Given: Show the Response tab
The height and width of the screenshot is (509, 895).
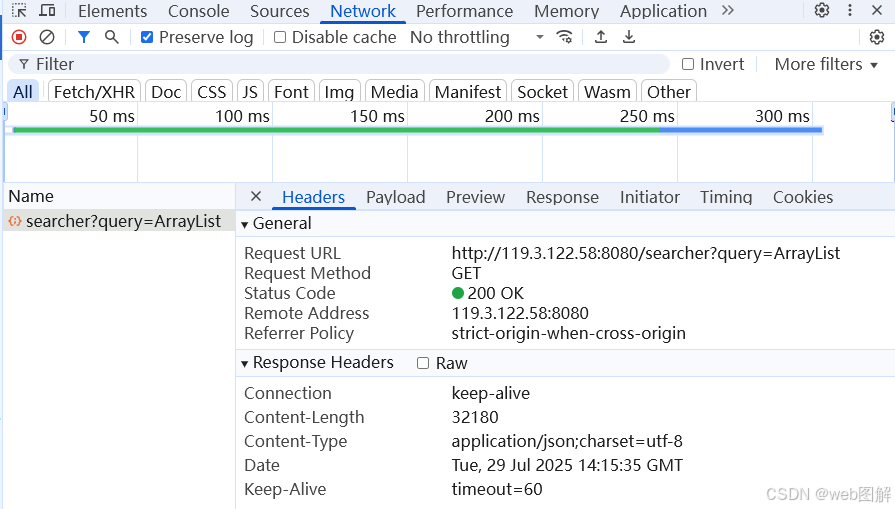Looking at the screenshot, I should point(562,197).
